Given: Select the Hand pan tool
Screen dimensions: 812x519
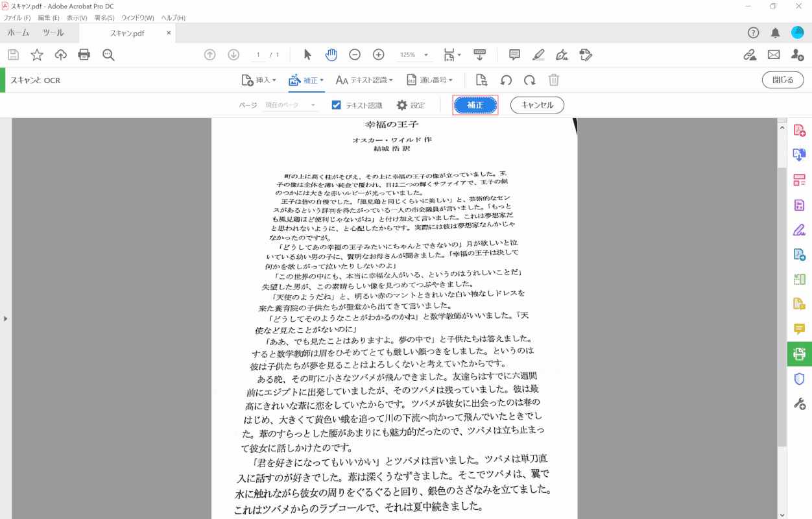Looking at the screenshot, I should tap(331, 55).
